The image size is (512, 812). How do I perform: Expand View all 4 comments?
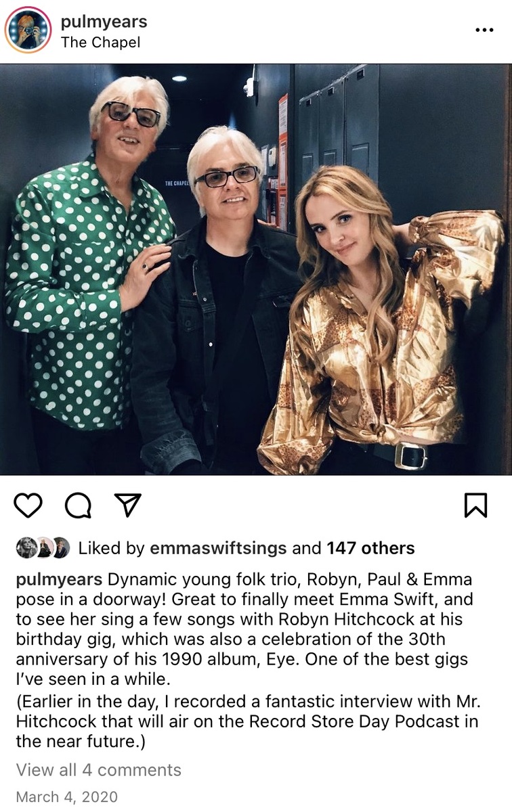pyautogui.click(x=98, y=769)
